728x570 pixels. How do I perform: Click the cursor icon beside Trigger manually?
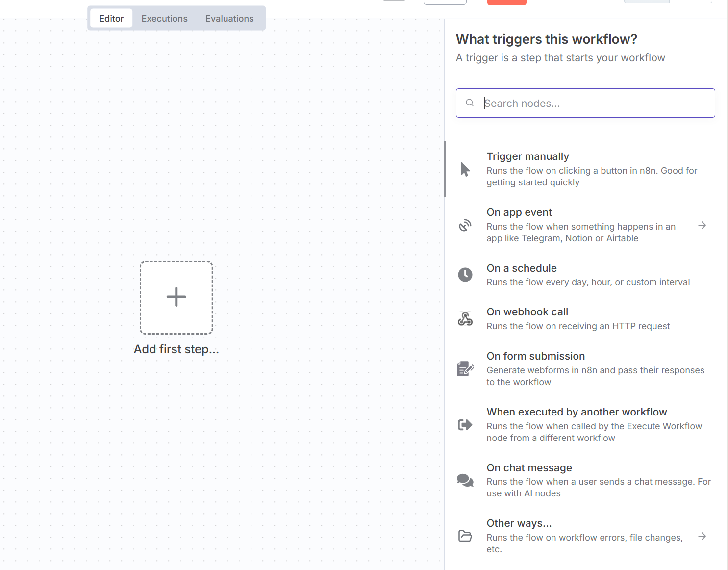pyautogui.click(x=465, y=169)
